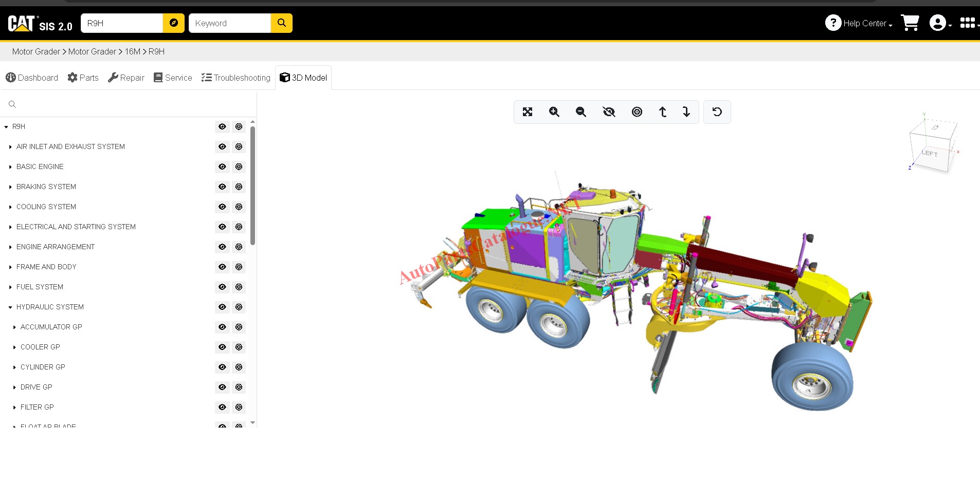This screenshot has width=980, height=481.
Task: Isolate Hydraulic System in the model
Action: pos(239,307)
